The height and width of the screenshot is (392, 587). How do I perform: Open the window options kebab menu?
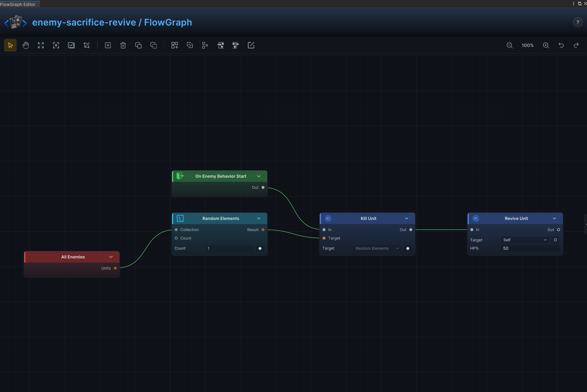pos(573,4)
